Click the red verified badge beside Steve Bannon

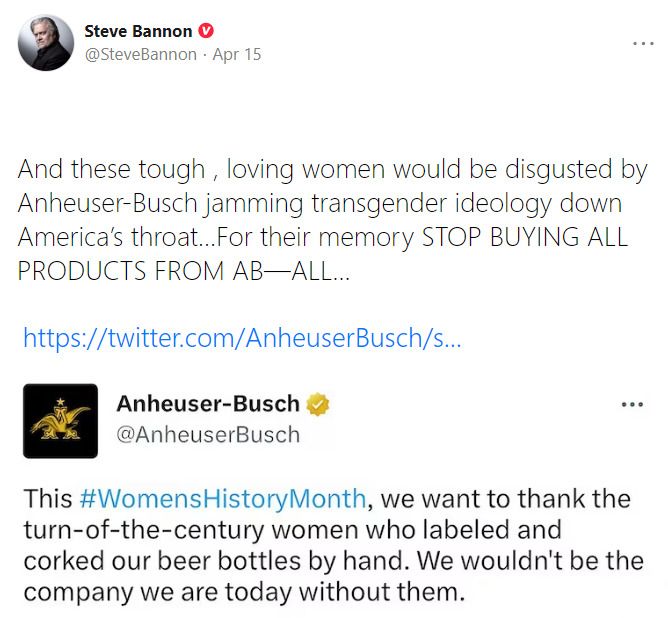207,31
